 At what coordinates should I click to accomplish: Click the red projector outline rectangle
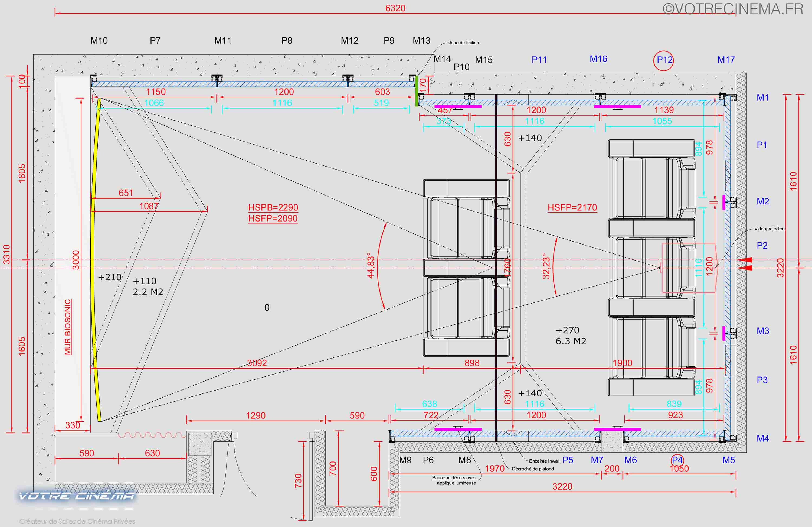[689, 268]
